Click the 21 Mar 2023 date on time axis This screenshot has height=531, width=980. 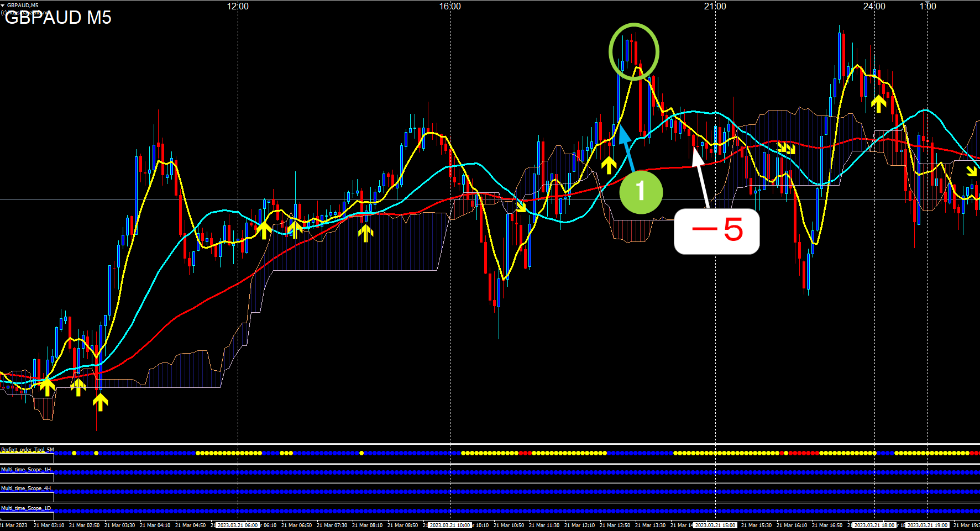[14, 525]
